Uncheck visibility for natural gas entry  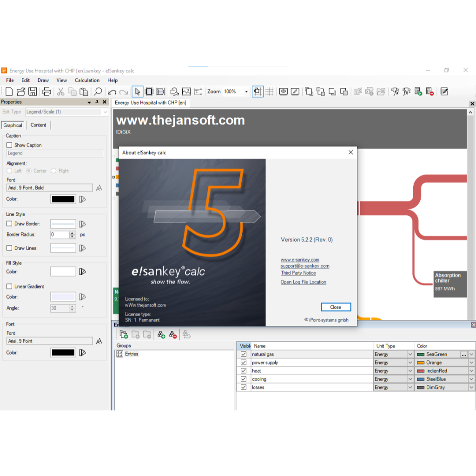pos(244,354)
